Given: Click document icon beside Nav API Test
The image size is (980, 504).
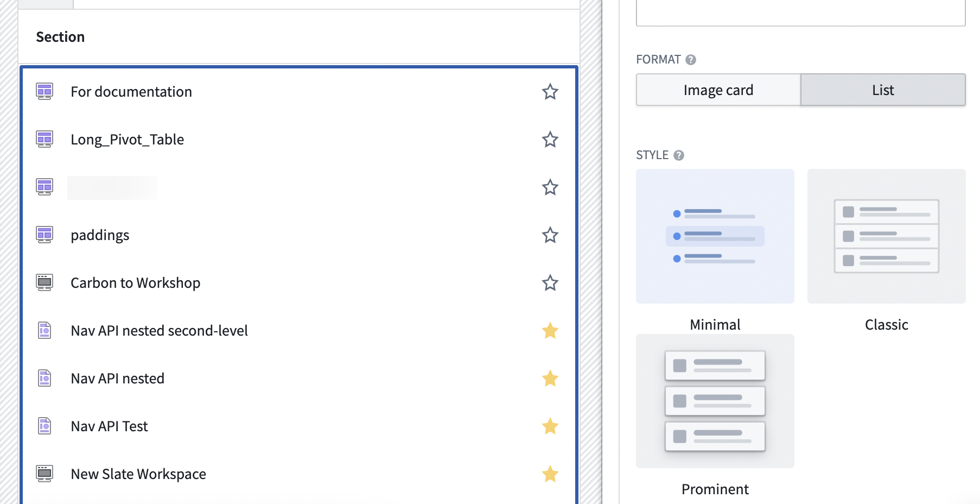Looking at the screenshot, I should pyautogui.click(x=44, y=426).
